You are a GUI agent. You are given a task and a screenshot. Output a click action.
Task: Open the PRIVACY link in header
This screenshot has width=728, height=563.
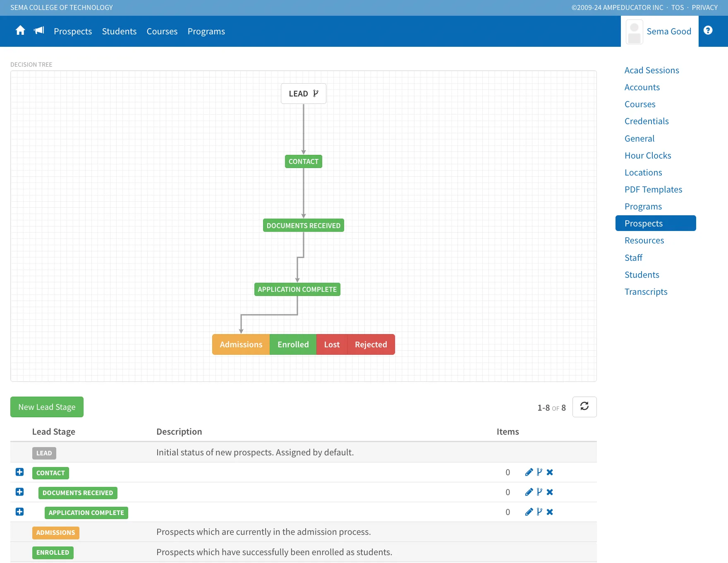705,7
